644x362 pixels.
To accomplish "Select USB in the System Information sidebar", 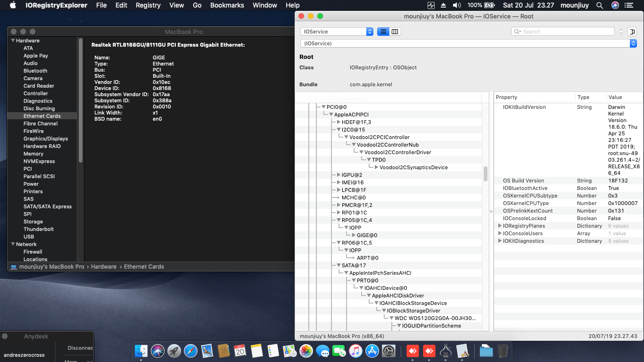I will pos(29,237).
